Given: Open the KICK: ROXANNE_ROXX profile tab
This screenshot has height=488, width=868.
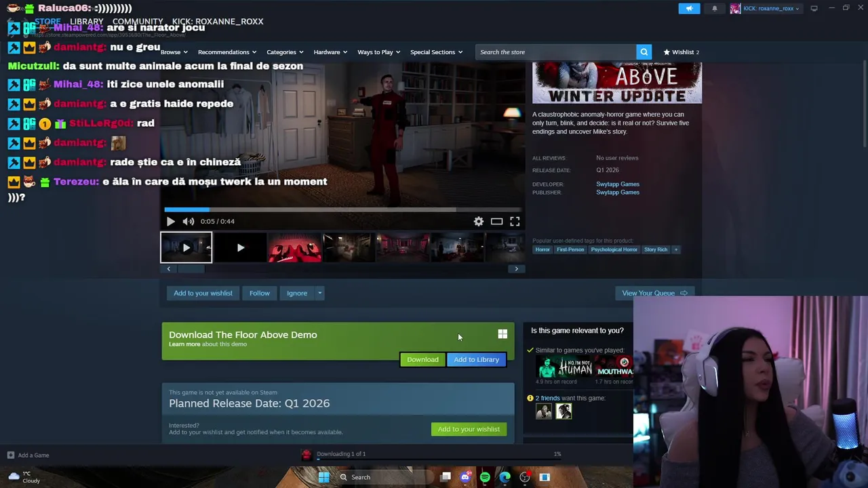Looking at the screenshot, I should 218,21.
